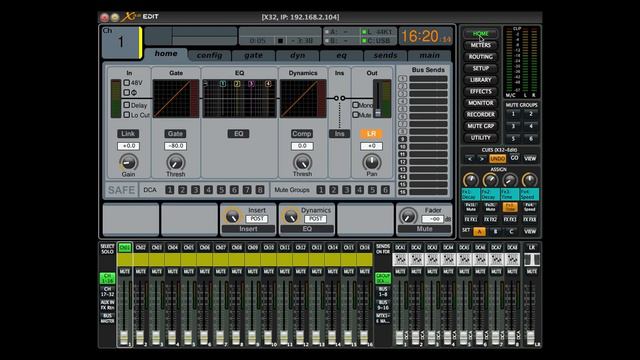Image resolution: width=640 pixels, height=360 pixels.
Task: Open the main tab
Action: pyautogui.click(x=429, y=55)
